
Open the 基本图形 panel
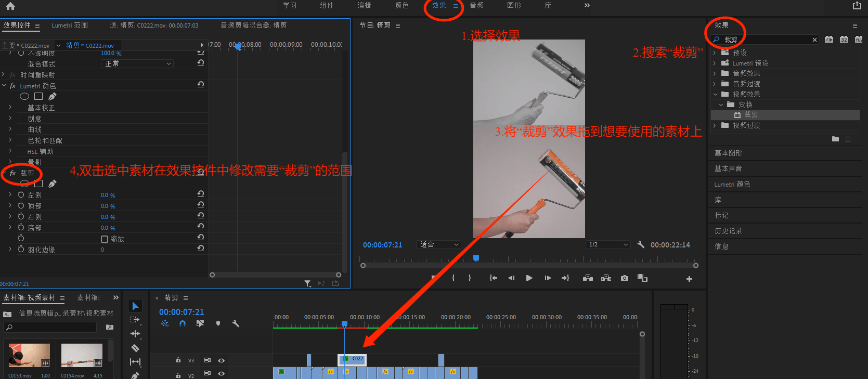tap(728, 153)
